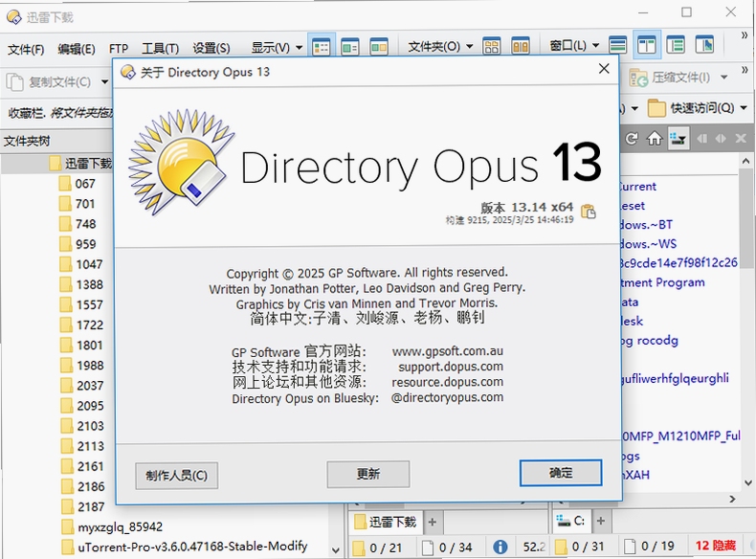Screen dimensions: 756x559
Task: Select the uTorrent-Pro-v3.6.0.47168-Stable-Modify folder
Action: tap(185, 547)
